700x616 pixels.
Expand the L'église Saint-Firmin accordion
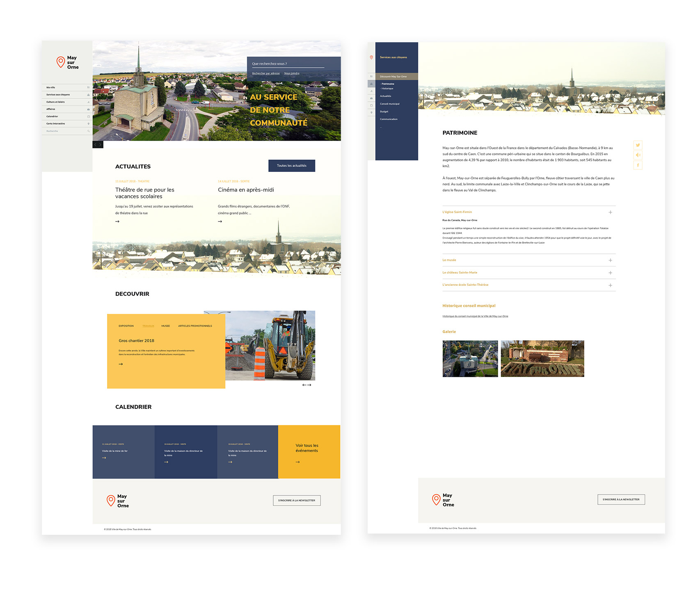pos(610,212)
